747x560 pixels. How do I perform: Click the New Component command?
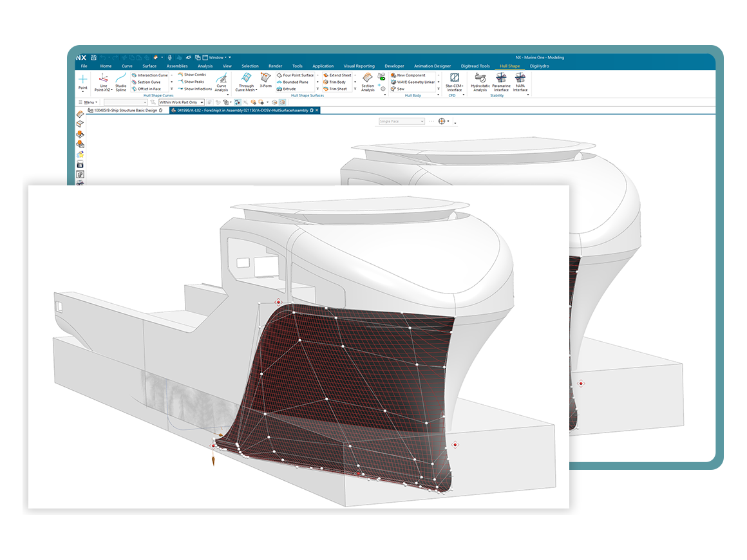click(408, 75)
